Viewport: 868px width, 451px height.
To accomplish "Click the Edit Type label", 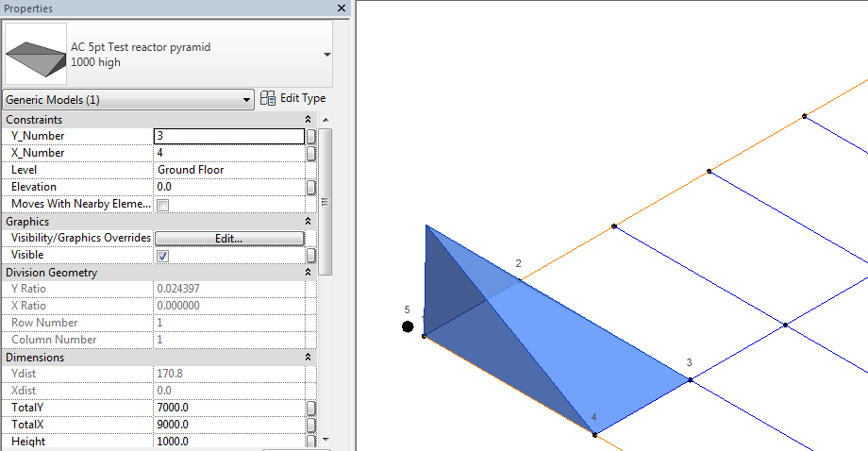I will (303, 98).
